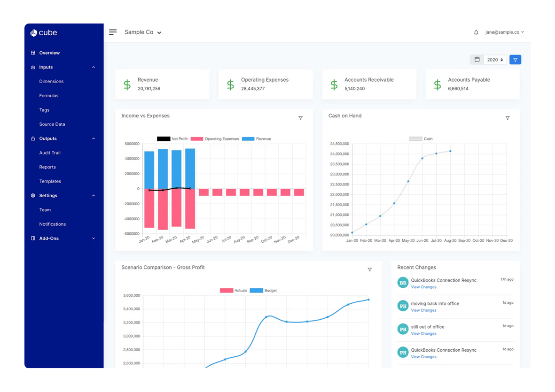Open the Audit Trail page
The height and width of the screenshot is (392, 555).
49,153
